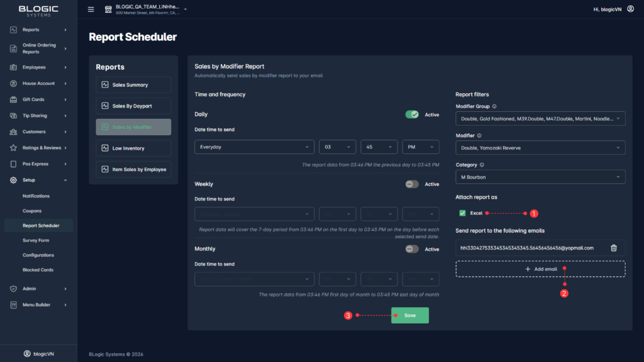Viewport: 644px width, 362px height.
Task: Delete the yopmail email with trash icon
Action: click(614, 248)
